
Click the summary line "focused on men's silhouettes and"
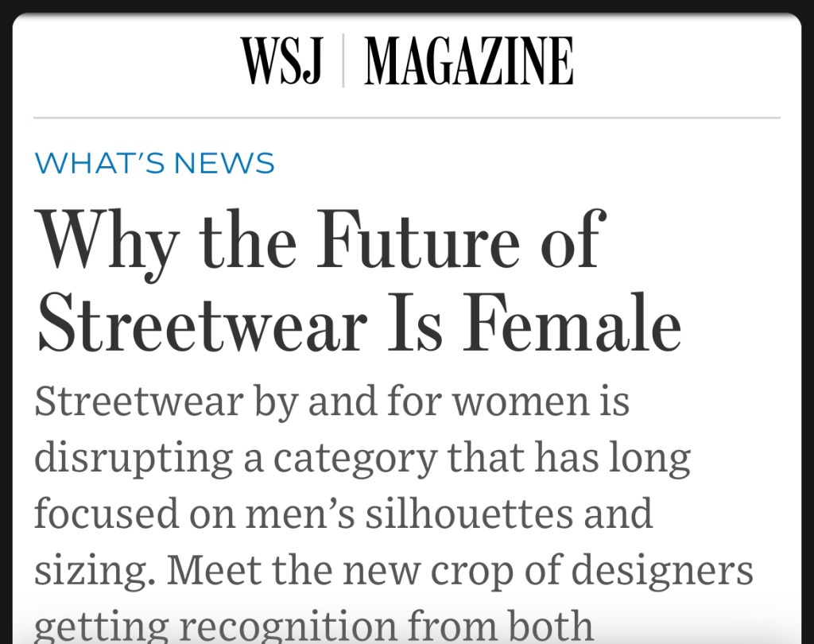[343, 513]
